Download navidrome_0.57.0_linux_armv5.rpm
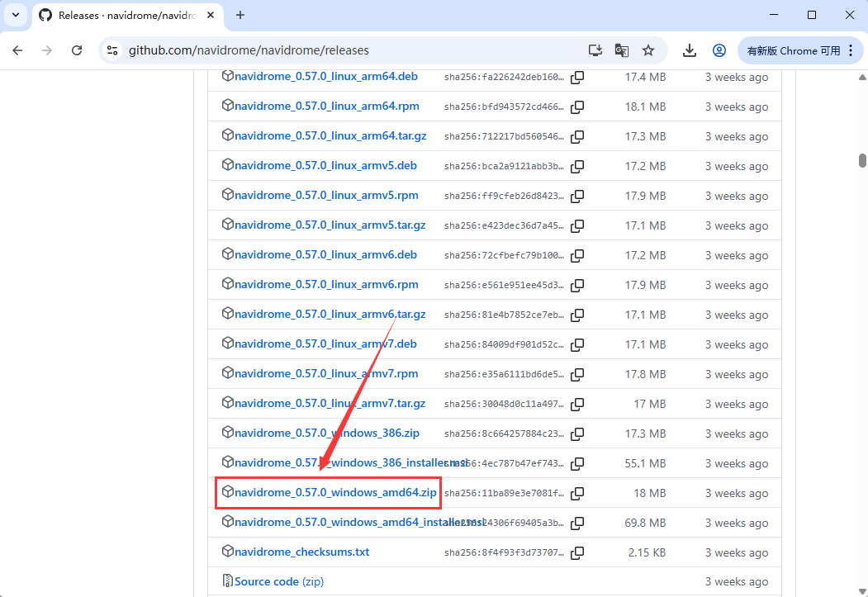This screenshot has width=868, height=597. pos(326,196)
